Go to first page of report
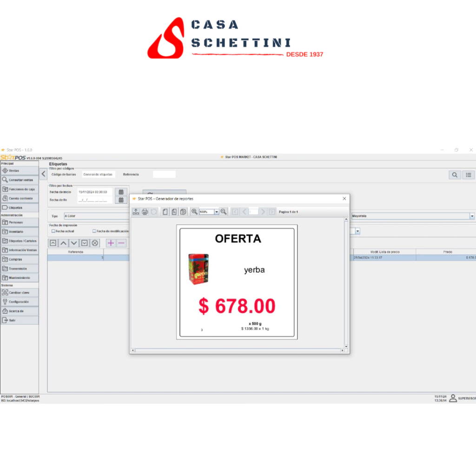The image size is (476, 476). click(235, 212)
